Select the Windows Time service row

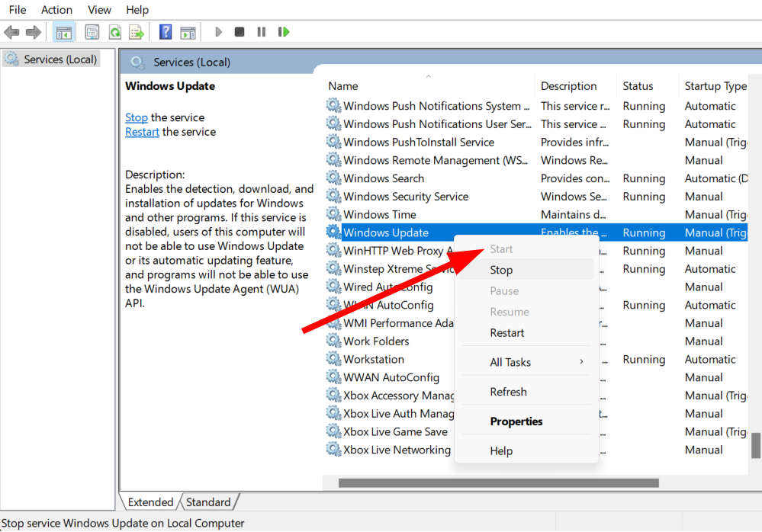pos(535,214)
